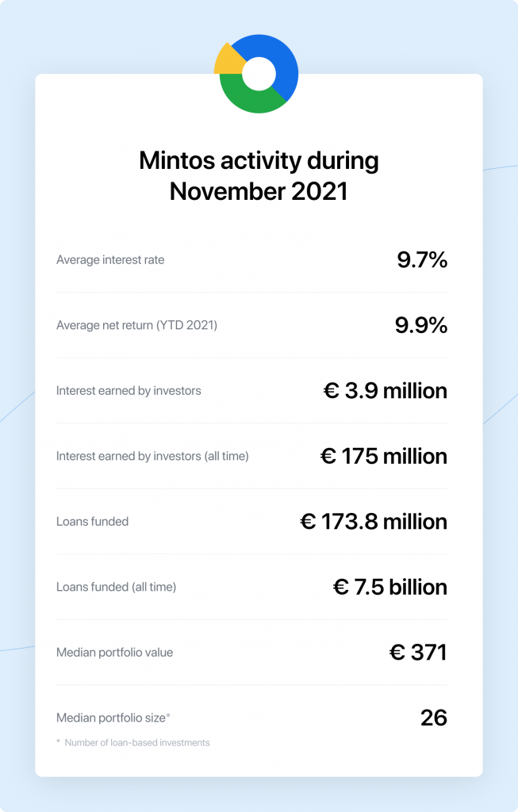Select the Mintos activity November 2021 heading
The height and width of the screenshot is (812, 518).
pos(259,175)
